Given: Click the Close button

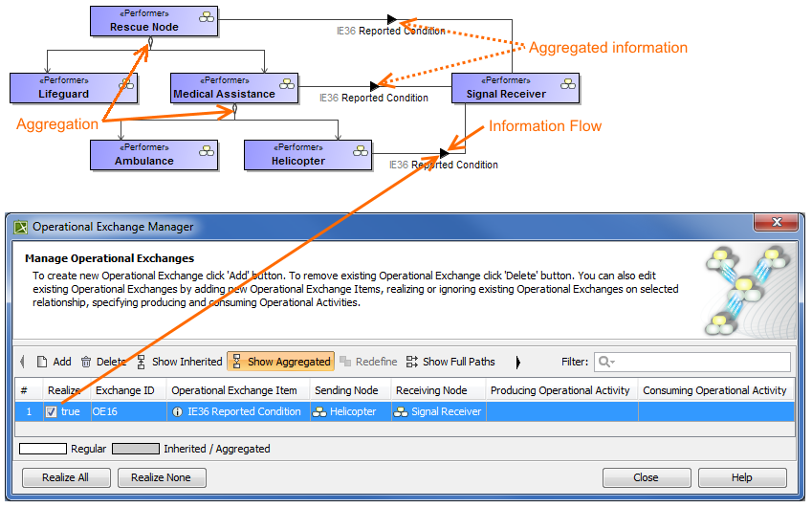Looking at the screenshot, I should point(647,477).
